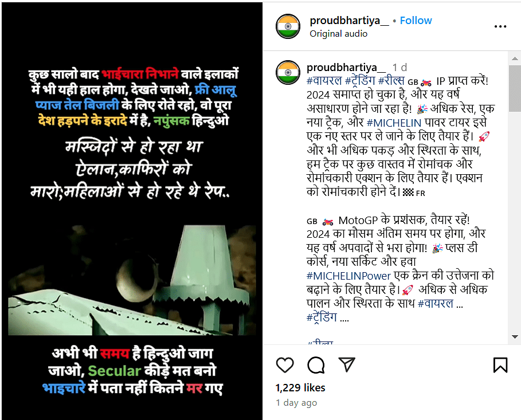View the 1,229 likes list

pos(300,388)
